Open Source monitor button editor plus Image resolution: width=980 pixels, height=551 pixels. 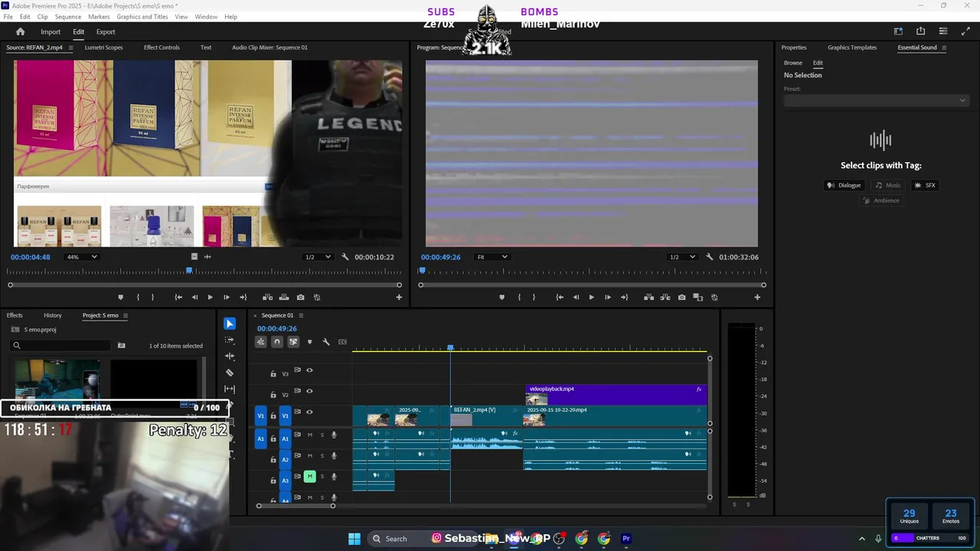click(x=399, y=297)
